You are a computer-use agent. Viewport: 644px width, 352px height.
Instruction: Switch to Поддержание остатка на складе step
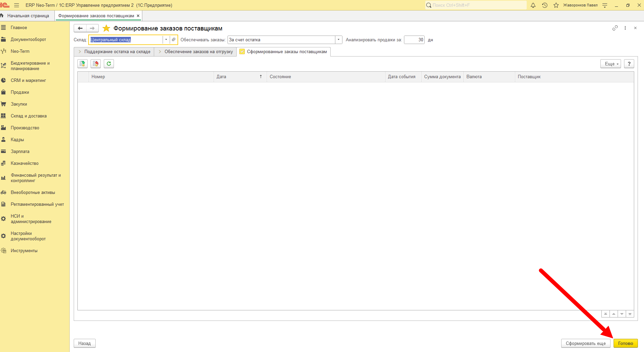click(x=114, y=52)
